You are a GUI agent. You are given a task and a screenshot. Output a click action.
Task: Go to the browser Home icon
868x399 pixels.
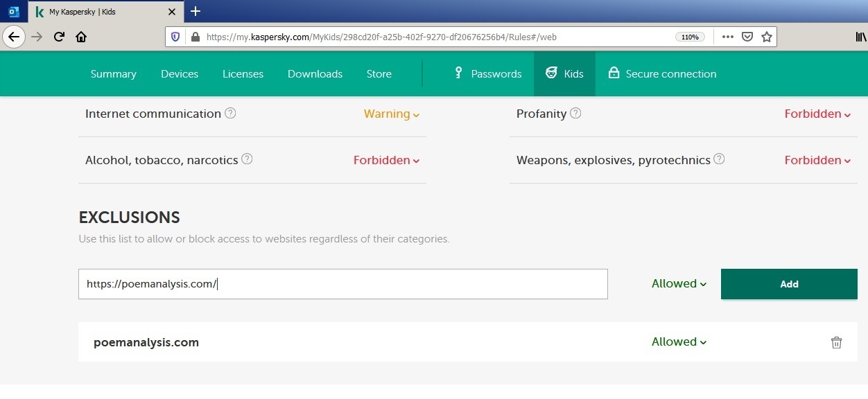coord(81,37)
